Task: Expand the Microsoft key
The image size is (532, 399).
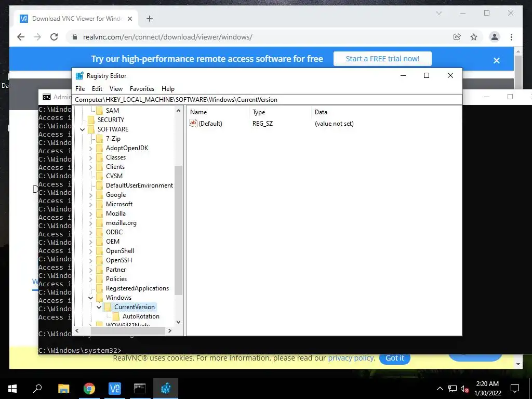Action: click(x=90, y=204)
